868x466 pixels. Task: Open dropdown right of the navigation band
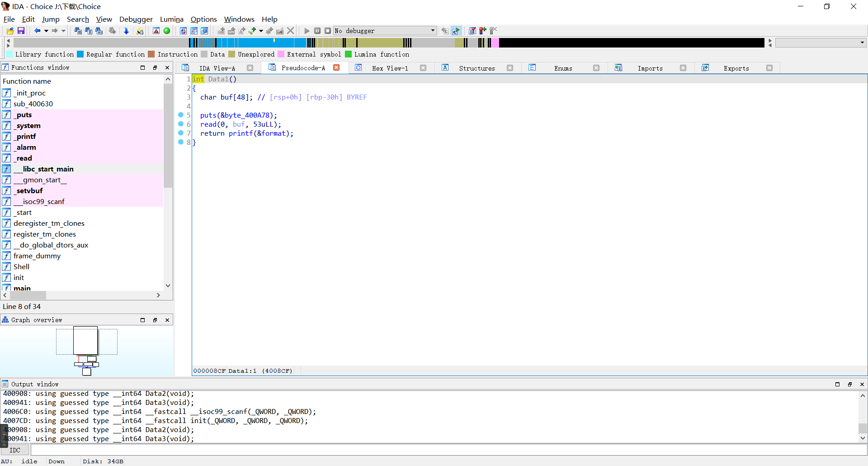pyautogui.click(x=862, y=43)
